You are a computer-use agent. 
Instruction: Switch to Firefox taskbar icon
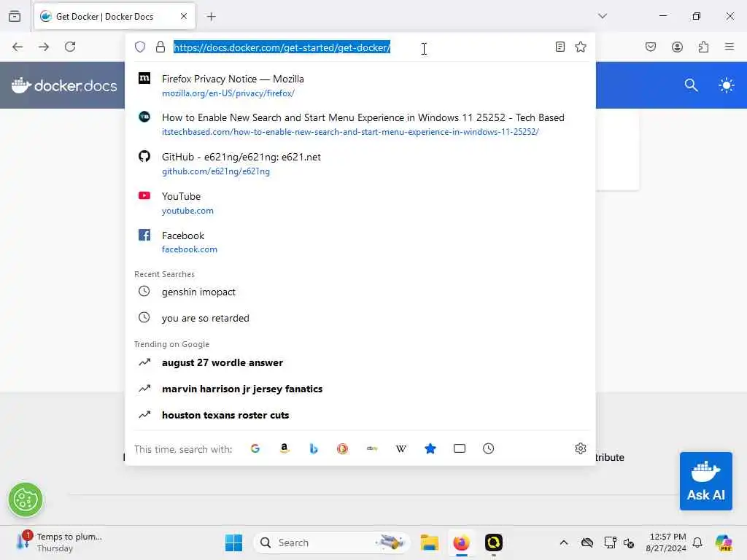click(461, 542)
